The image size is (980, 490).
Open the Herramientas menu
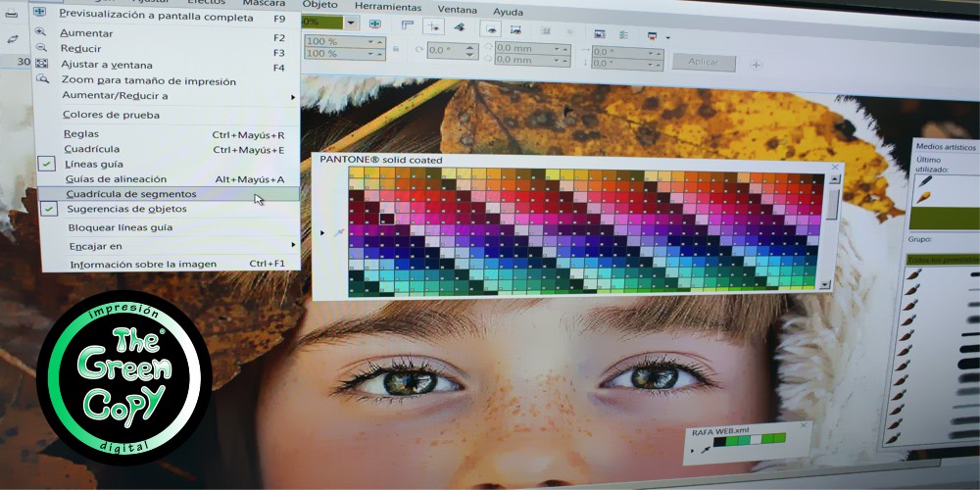click(387, 7)
